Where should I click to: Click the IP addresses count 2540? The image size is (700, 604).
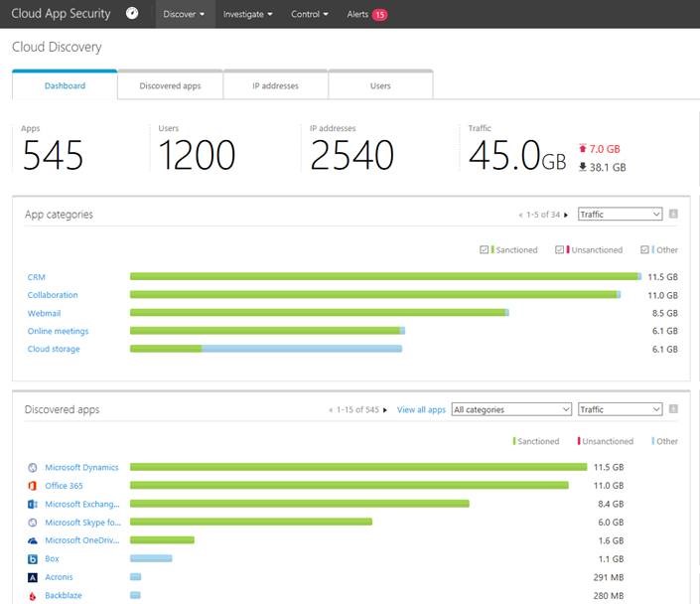(x=351, y=155)
